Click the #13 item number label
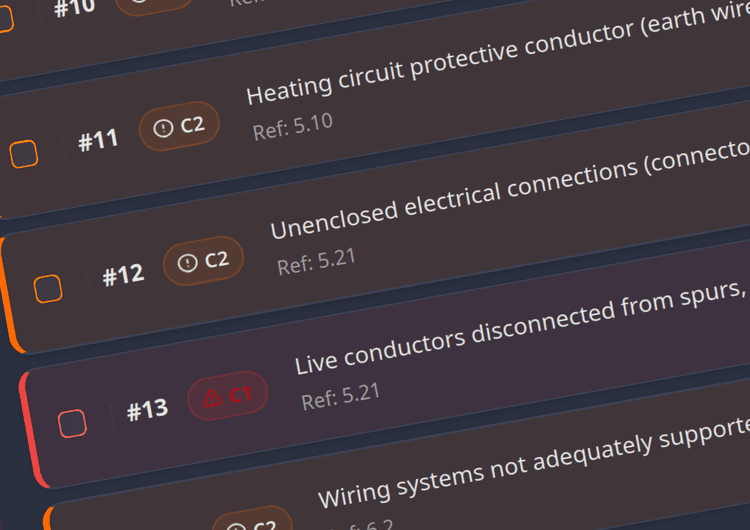Image resolution: width=750 pixels, height=530 pixels. tap(148, 410)
